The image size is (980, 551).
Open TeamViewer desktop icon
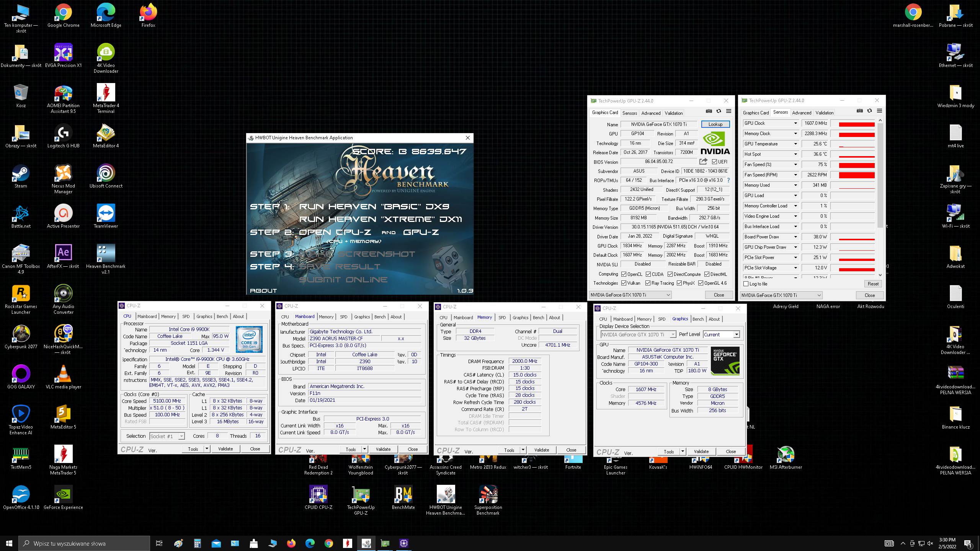point(106,217)
